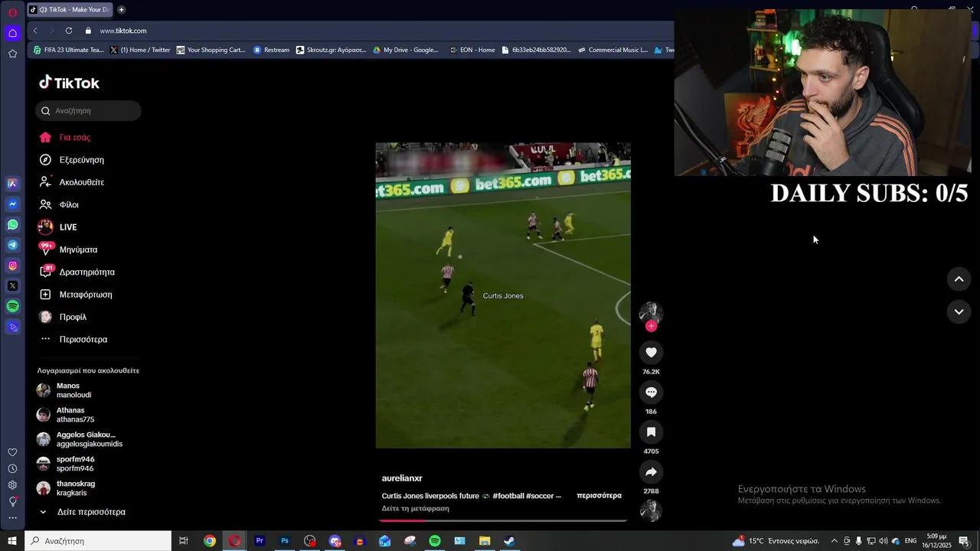The height and width of the screenshot is (551, 980).
Task: Open aurelianxr creator username link
Action: tap(402, 478)
